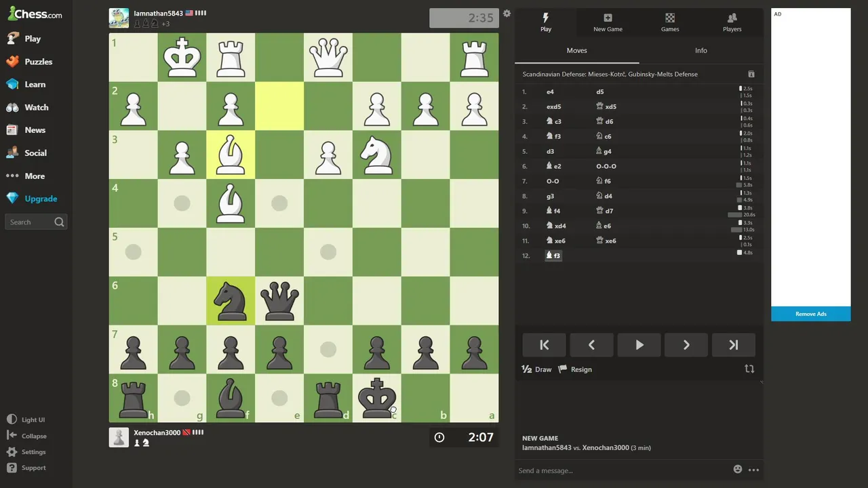Image resolution: width=868 pixels, height=488 pixels.
Task: Offer a Draw
Action: point(536,369)
